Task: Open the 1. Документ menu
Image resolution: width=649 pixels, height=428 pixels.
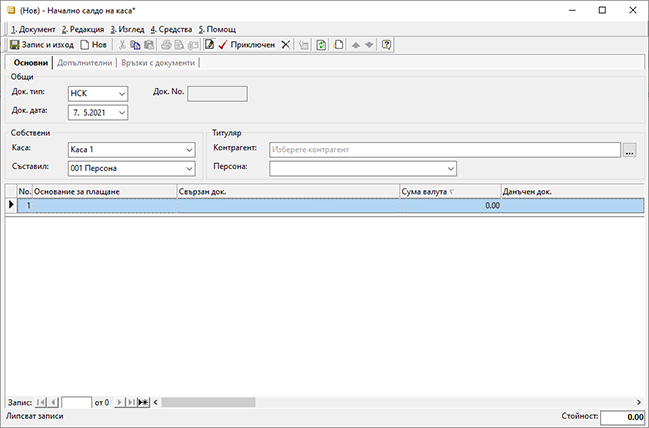Action: click(33, 29)
